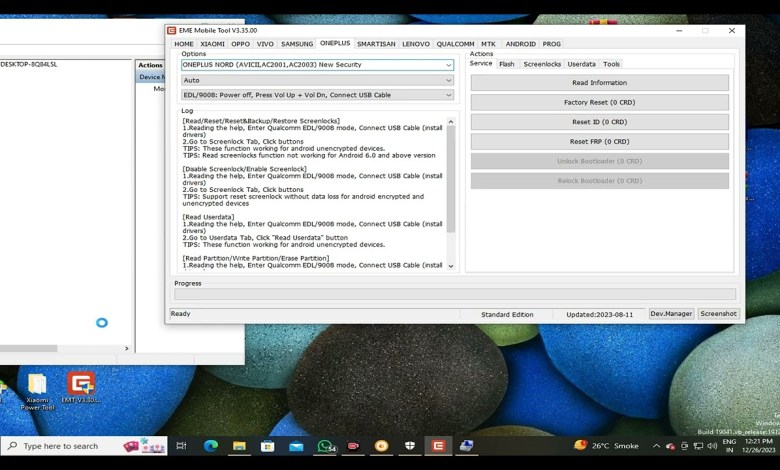Open the Flash actions tab
This screenshot has width=780, height=470.
tap(507, 64)
